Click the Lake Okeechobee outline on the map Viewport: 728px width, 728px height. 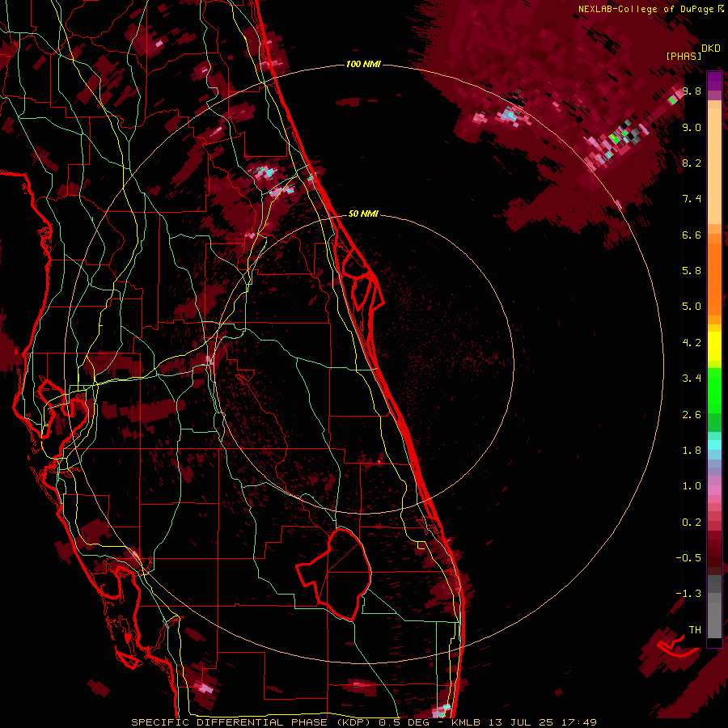pos(333,574)
